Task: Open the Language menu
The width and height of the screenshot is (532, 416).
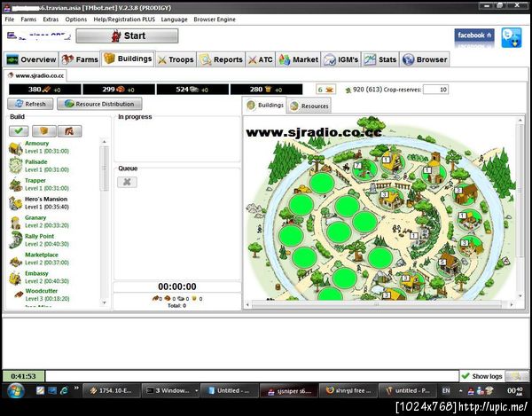Action: (174, 20)
